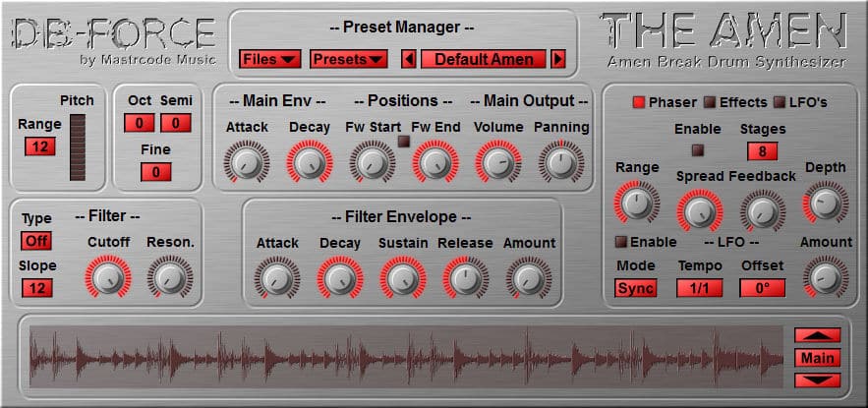Click the DB-FORCE logo
The image size is (868, 408).
pyautogui.click(x=113, y=33)
